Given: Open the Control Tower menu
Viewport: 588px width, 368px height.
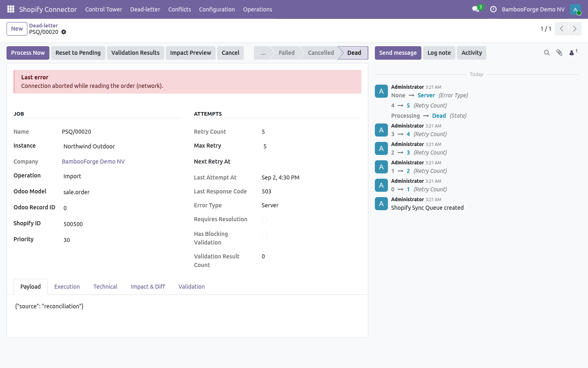Looking at the screenshot, I should point(104,9).
